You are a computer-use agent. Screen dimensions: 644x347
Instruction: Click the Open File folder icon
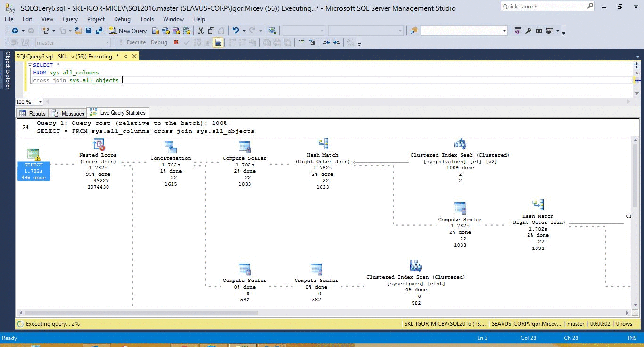(x=78, y=31)
